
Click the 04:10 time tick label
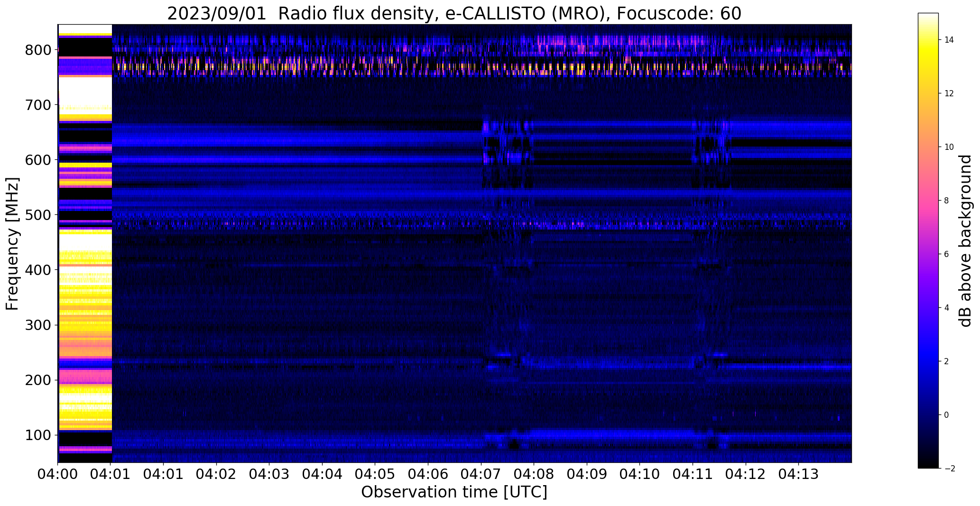pos(640,474)
